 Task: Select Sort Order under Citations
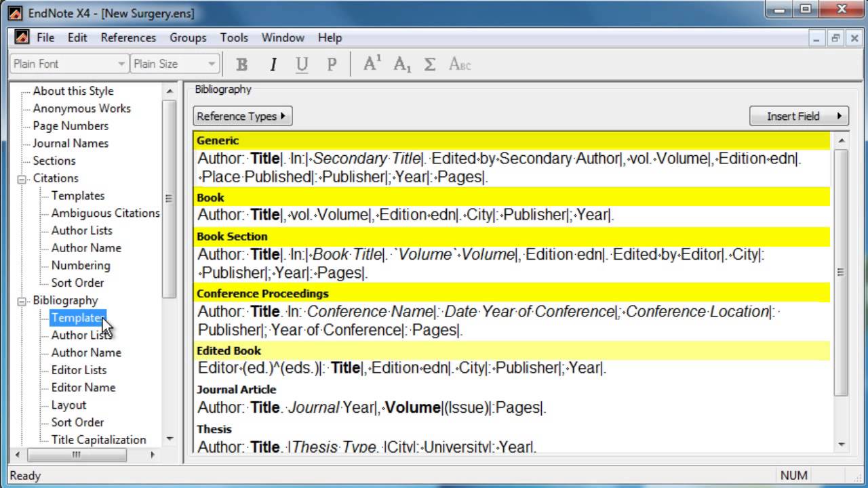point(77,283)
